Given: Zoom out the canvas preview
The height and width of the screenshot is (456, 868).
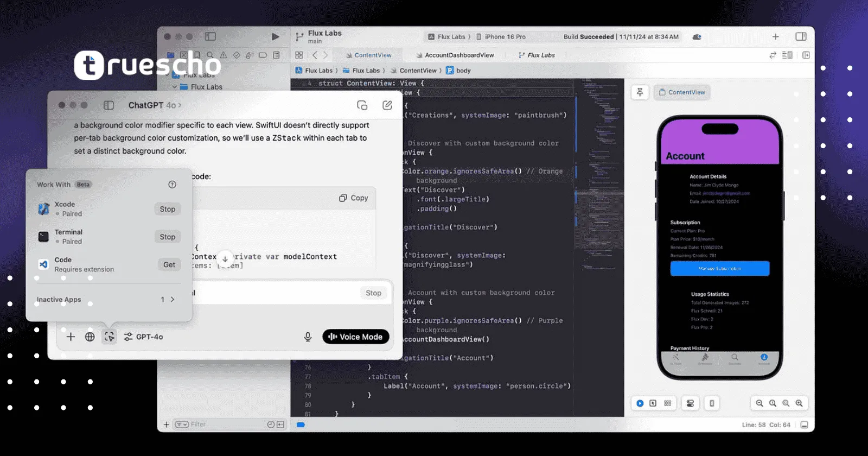Looking at the screenshot, I should coord(759,403).
